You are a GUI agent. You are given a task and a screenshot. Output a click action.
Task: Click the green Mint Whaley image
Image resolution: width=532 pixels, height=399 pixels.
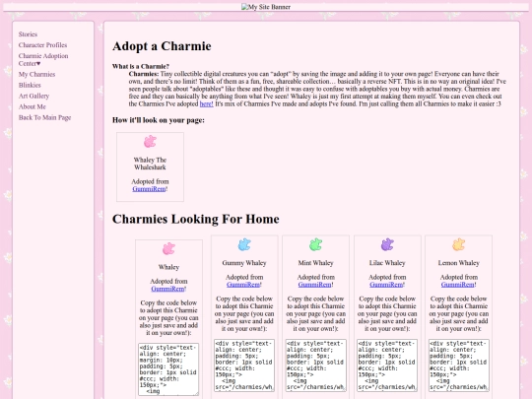[x=315, y=244]
